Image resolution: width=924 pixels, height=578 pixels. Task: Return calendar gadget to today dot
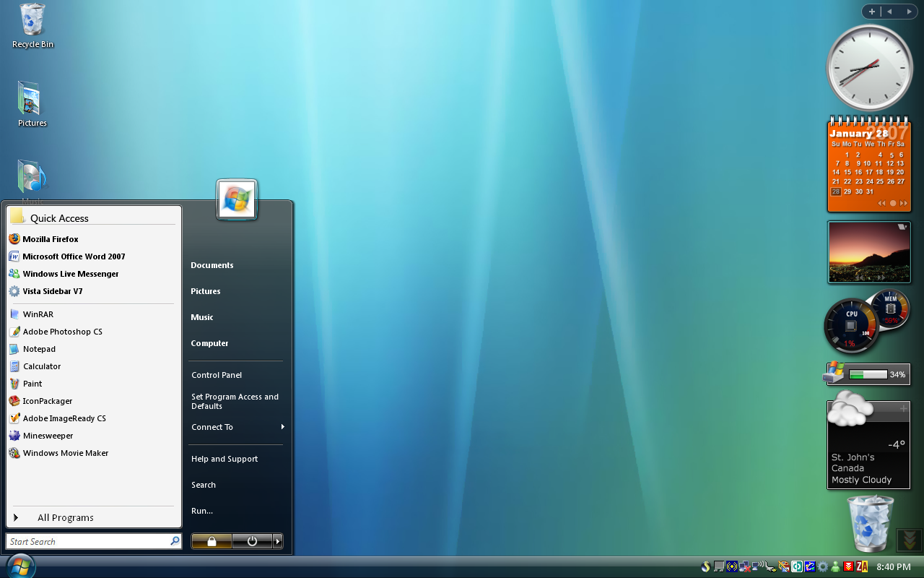tap(893, 203)
